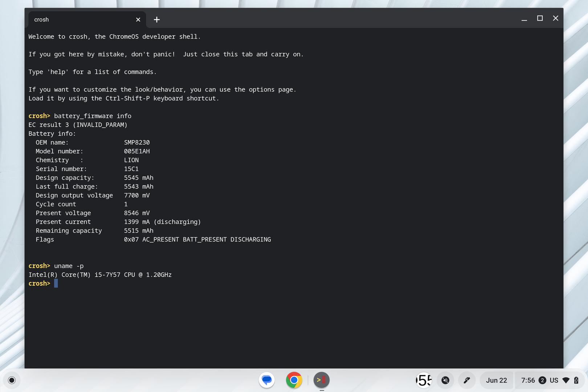Click the 'Welcome to crosh' line

(x=114, y=37)
